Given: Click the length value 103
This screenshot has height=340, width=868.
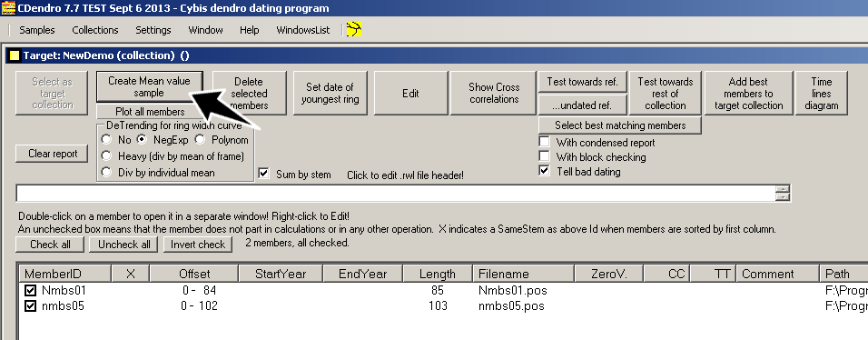Looking at the screenshot, I should pyautogui.click(x=438, y=305).
